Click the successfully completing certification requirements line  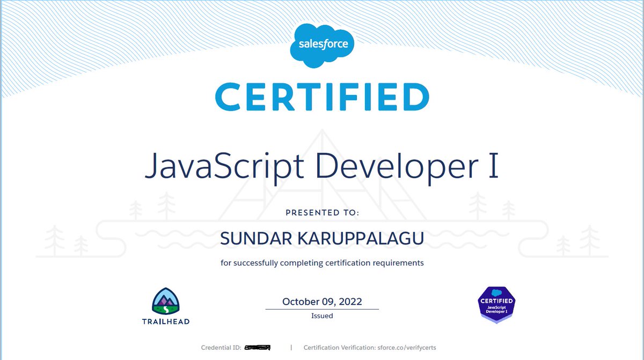tap(322, 263)
